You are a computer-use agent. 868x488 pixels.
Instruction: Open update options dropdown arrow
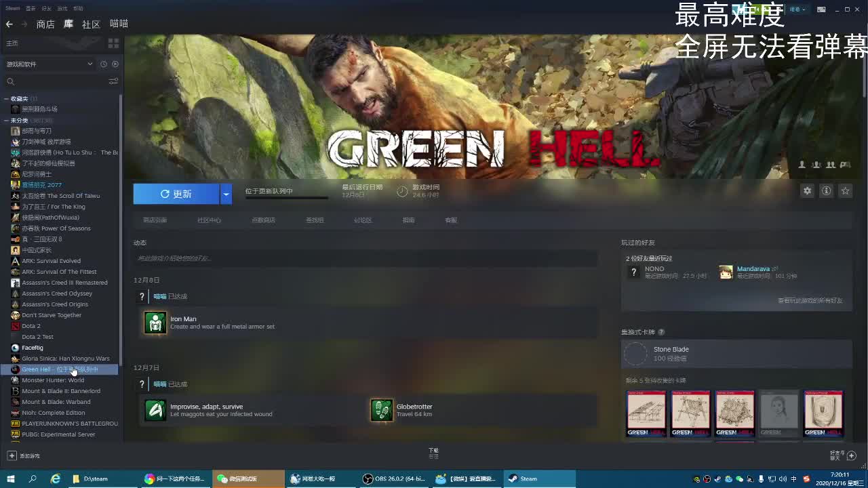226,194
